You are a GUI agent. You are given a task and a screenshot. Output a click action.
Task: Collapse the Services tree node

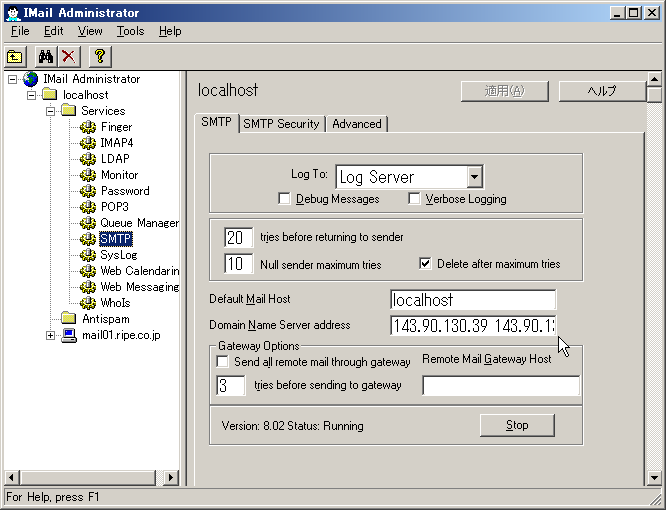coord(50,111)
